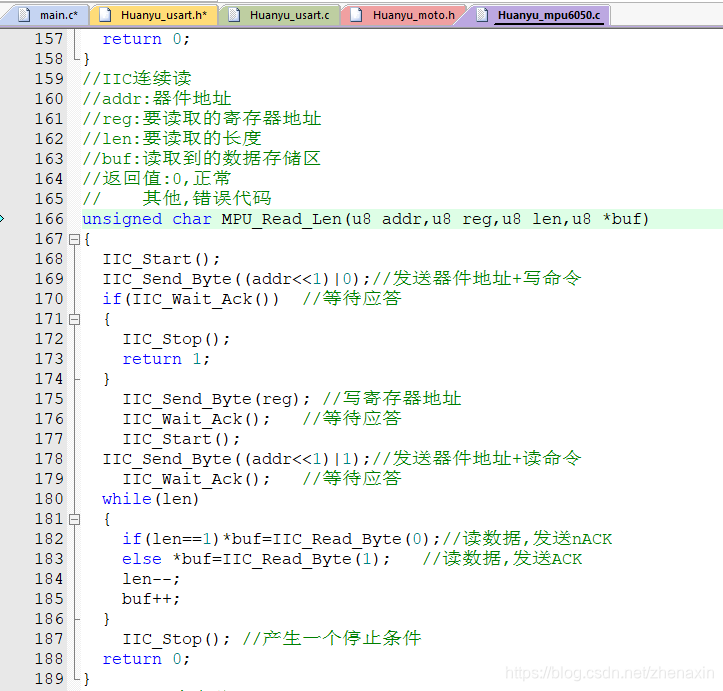Click 'return 0;' on line 157

point(146,39)
